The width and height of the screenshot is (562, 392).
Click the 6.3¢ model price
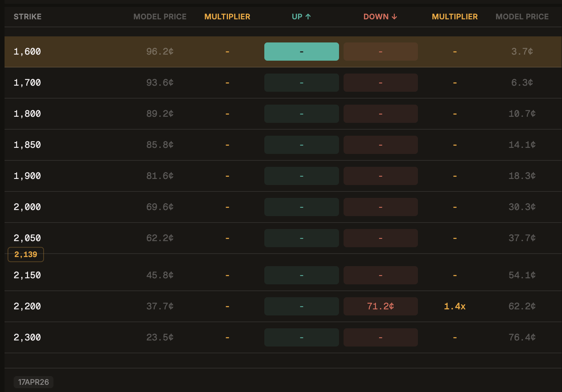tap(522, 83)
